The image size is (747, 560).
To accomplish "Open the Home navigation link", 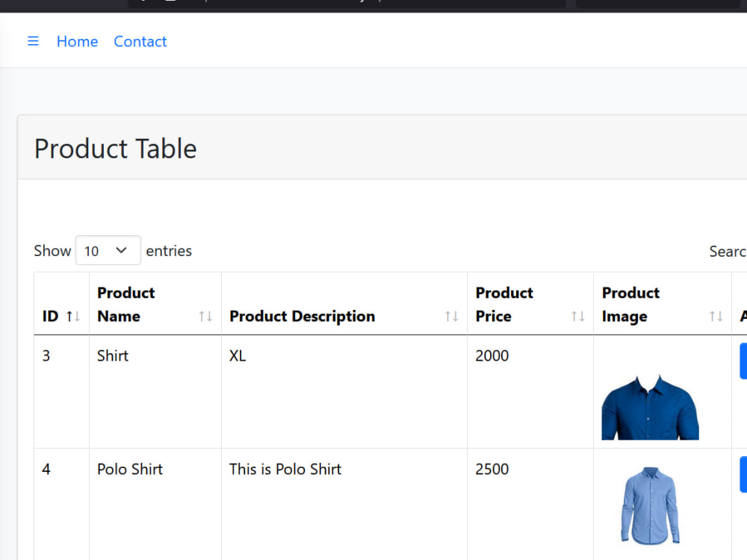I will pos(77,41).
